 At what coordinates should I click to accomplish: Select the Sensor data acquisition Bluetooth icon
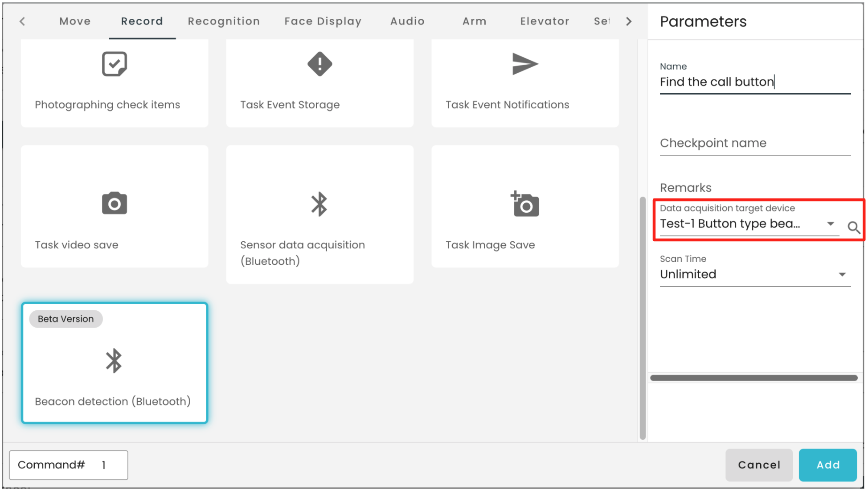coord(319,204)
